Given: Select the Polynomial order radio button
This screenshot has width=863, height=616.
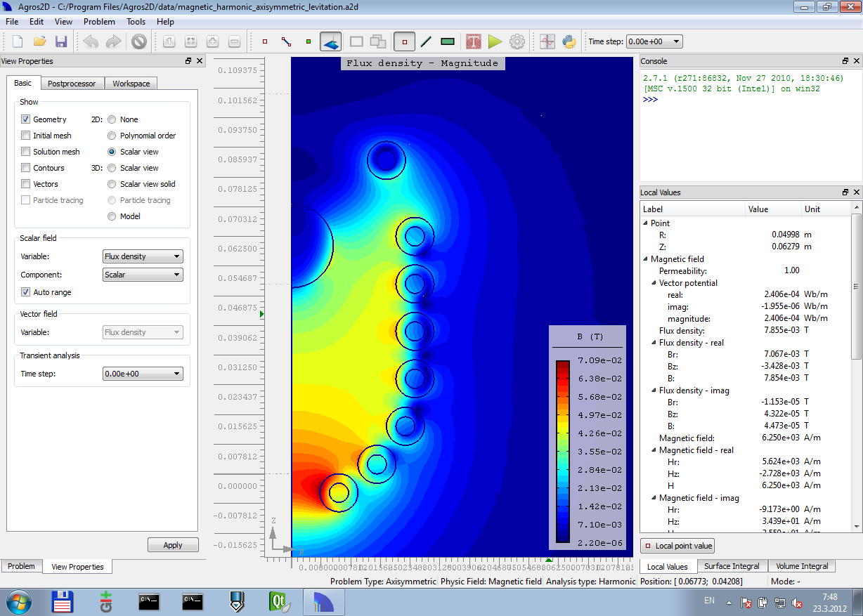Looking at the screenshot, I should tap(112, 136).
